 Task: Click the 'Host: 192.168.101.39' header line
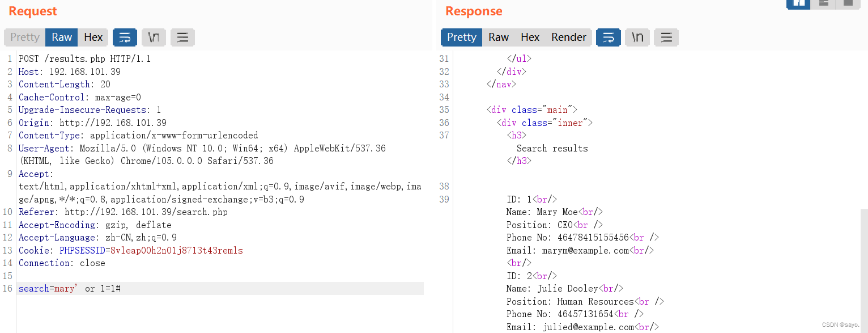pos(70,72)
